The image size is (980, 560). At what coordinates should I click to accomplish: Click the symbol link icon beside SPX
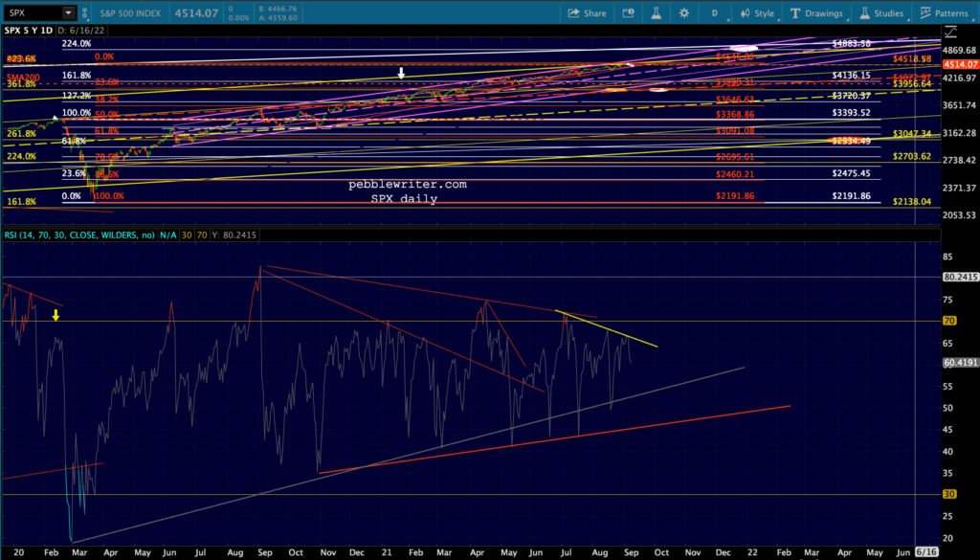pyautogui.click(x=84, y=12)
